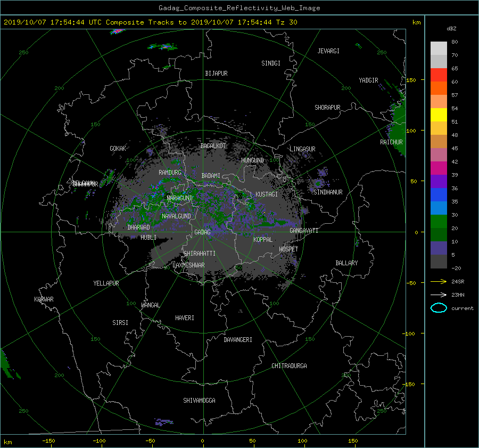This screenshot has width=479, height=448.
Task: Click the LINGASUR city label
Action: [302, 149]
